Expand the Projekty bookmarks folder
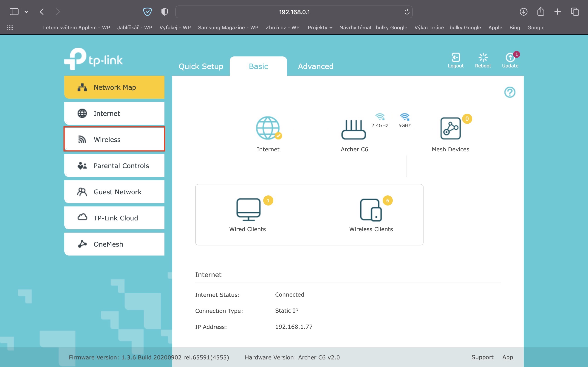This screenshot has width=588, height=367. (320, 28)
